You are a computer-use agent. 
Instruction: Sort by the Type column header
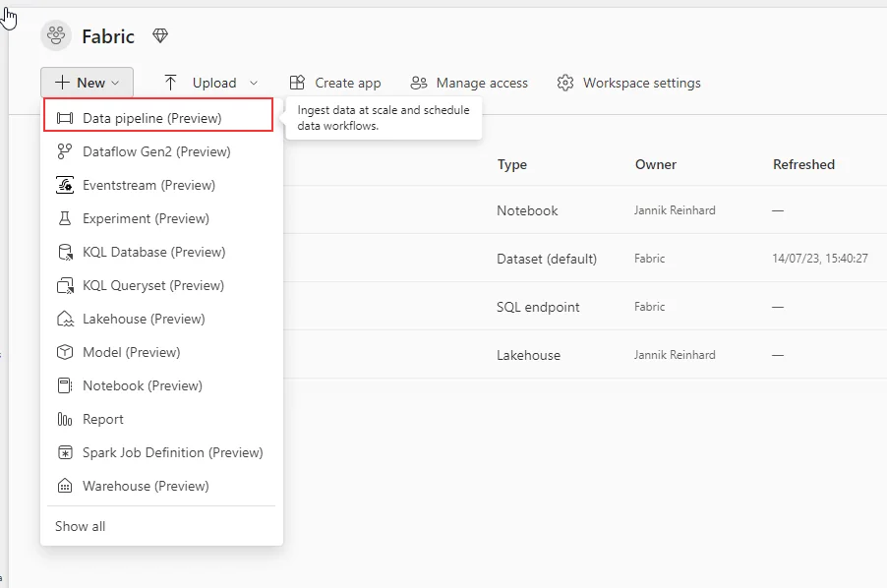click(x=512, y=164)
